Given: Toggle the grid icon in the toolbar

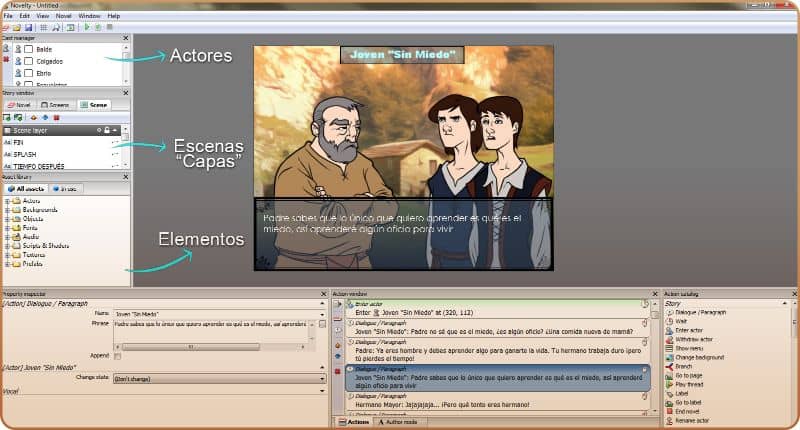Looking at the screenshot, I should [x=43, y=28].
